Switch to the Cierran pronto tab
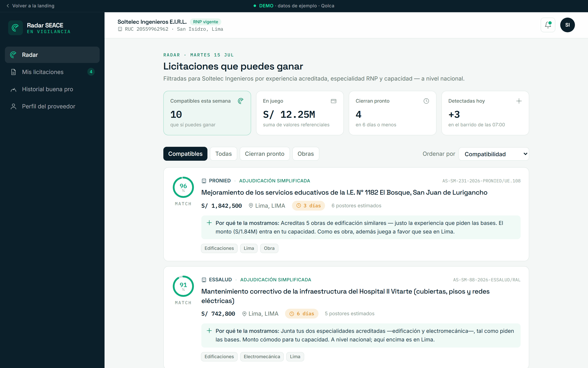This screenshot has height=368, width=588. [x=264, y=154]
